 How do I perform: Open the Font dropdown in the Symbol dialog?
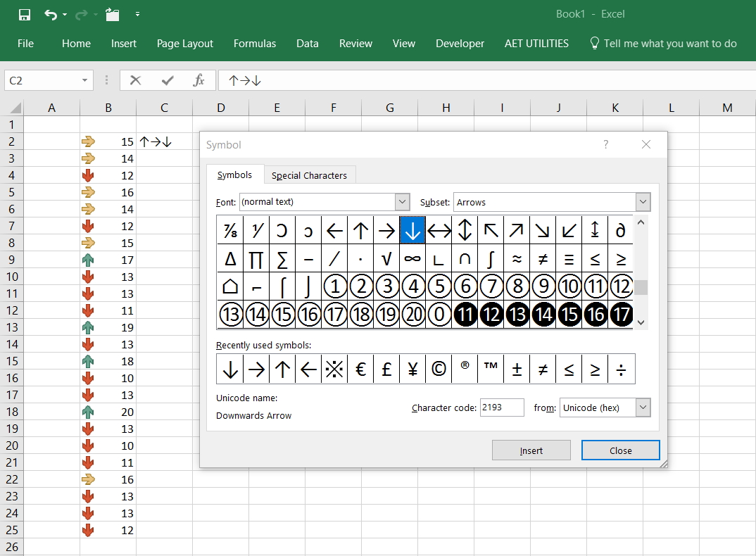[402, 202]
